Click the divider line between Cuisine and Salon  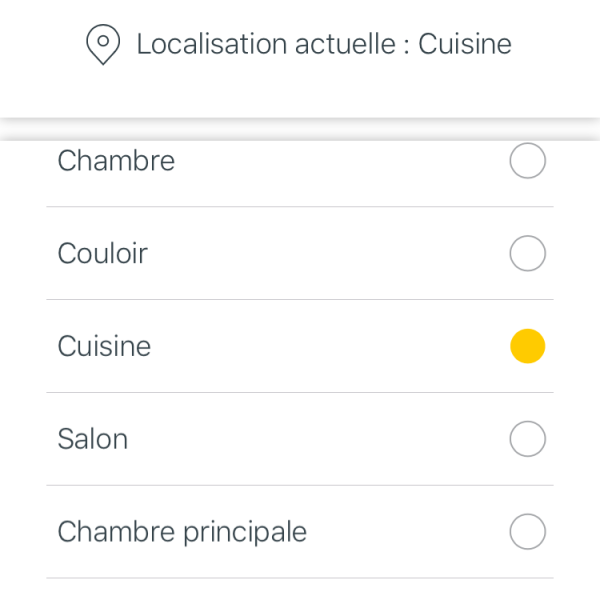click(x=300, y=392)
